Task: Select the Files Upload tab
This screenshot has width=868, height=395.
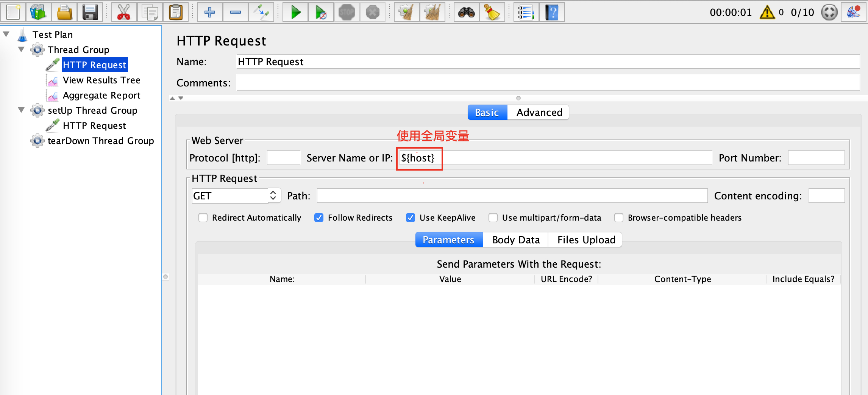Action: tap(585, 240)
